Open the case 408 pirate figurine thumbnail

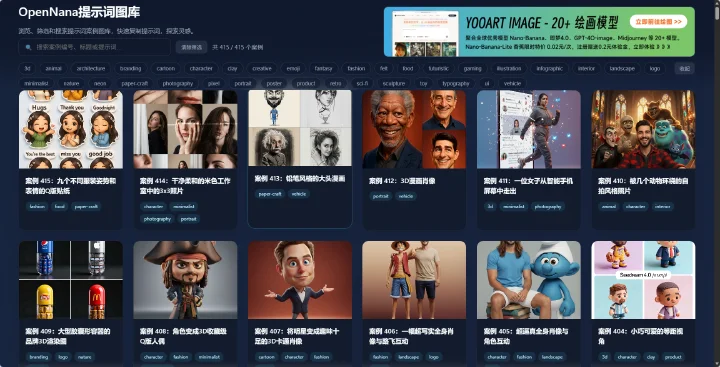186,280
